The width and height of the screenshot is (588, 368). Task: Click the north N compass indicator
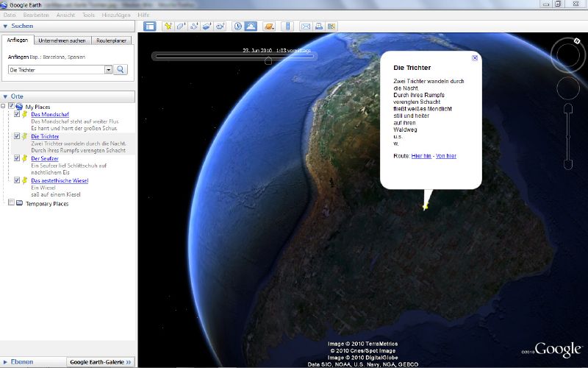click(x=577, y=40)
